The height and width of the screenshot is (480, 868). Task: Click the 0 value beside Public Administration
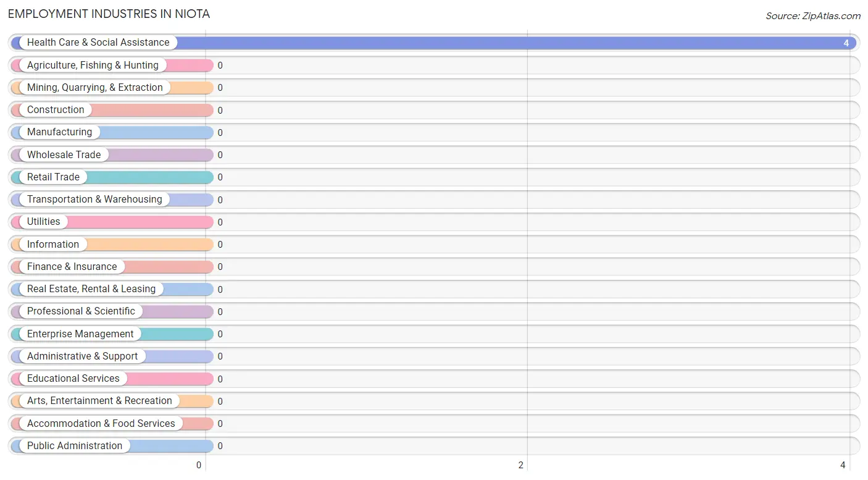pos(220,446)
